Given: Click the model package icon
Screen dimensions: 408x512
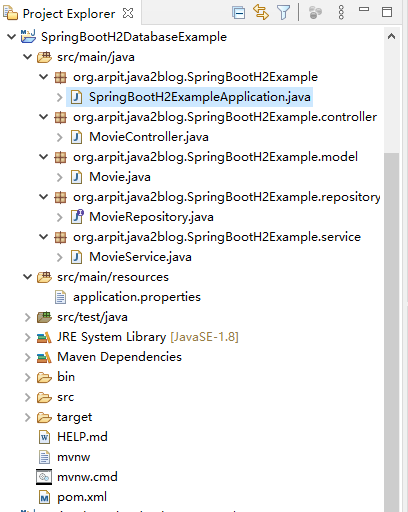Looking at the screenshot, I should click(x=60, y=157).
